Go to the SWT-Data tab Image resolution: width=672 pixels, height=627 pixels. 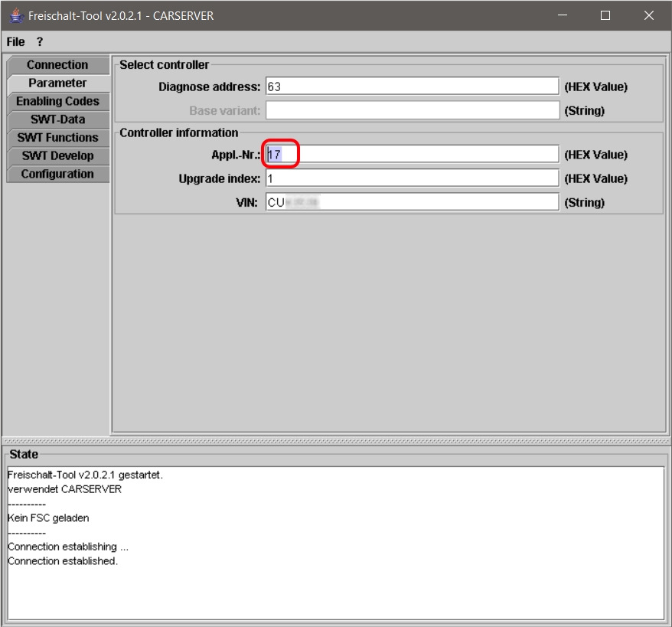58,119
